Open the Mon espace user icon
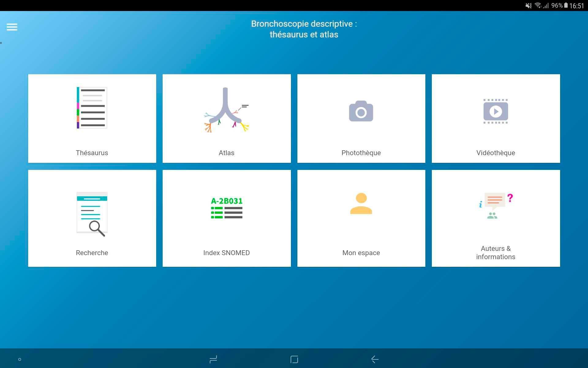This screenshot has width=588, height=368. point(361,203)
